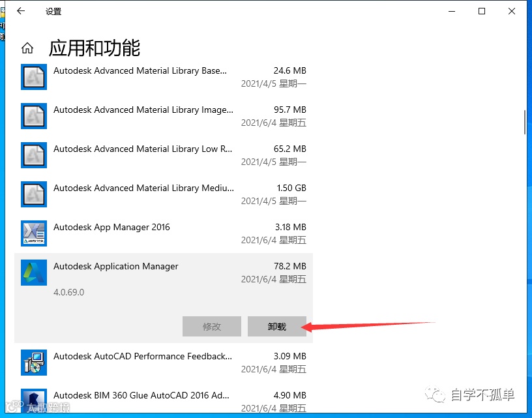Select Autodesk Advanced Material Library Base entry
Image resolution: width=532 pixels, height=418 pixels.
(x=164, y=77)
